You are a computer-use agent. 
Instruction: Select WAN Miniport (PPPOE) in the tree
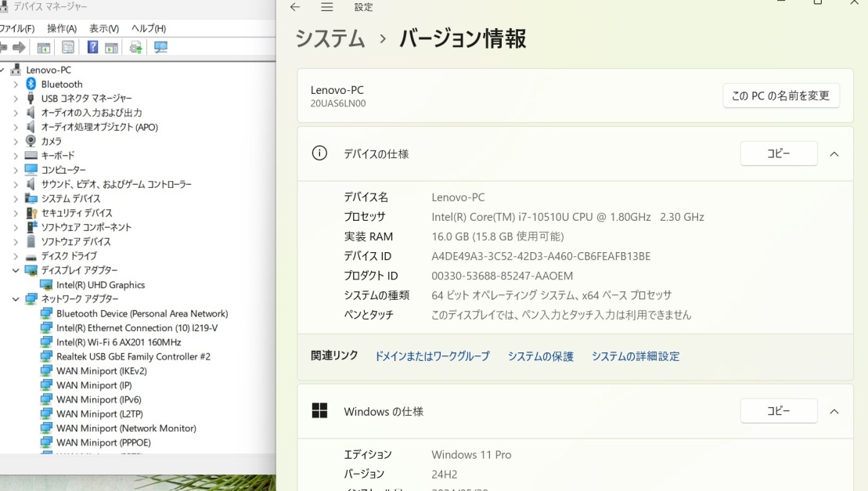(103, 443)
